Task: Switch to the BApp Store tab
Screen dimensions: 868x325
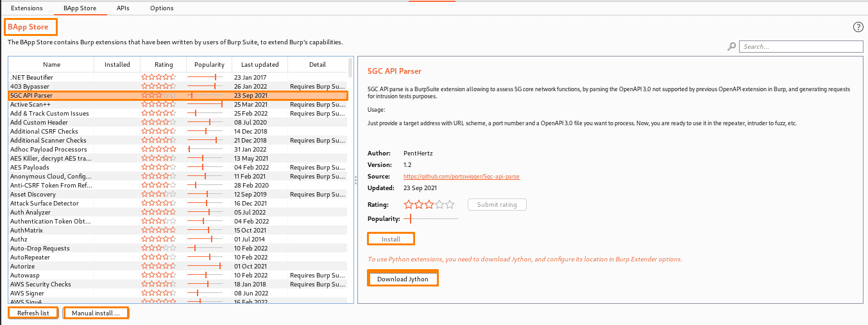Action: coord(79,8)
